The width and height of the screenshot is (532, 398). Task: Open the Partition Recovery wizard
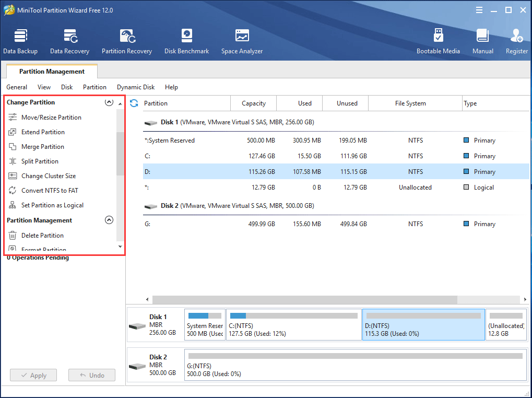127,41
